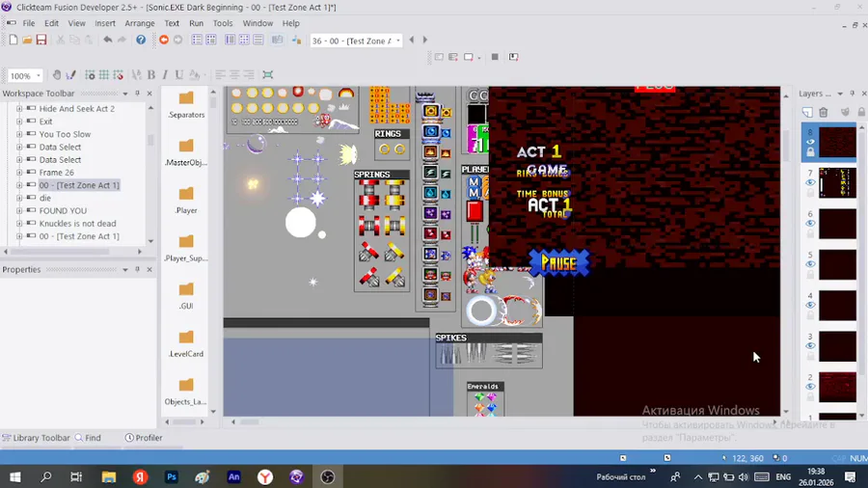Open Photoshop from the taskbar
Image resolution: width=868 pixels, height=488 pixels.
(x=172, y=477)
